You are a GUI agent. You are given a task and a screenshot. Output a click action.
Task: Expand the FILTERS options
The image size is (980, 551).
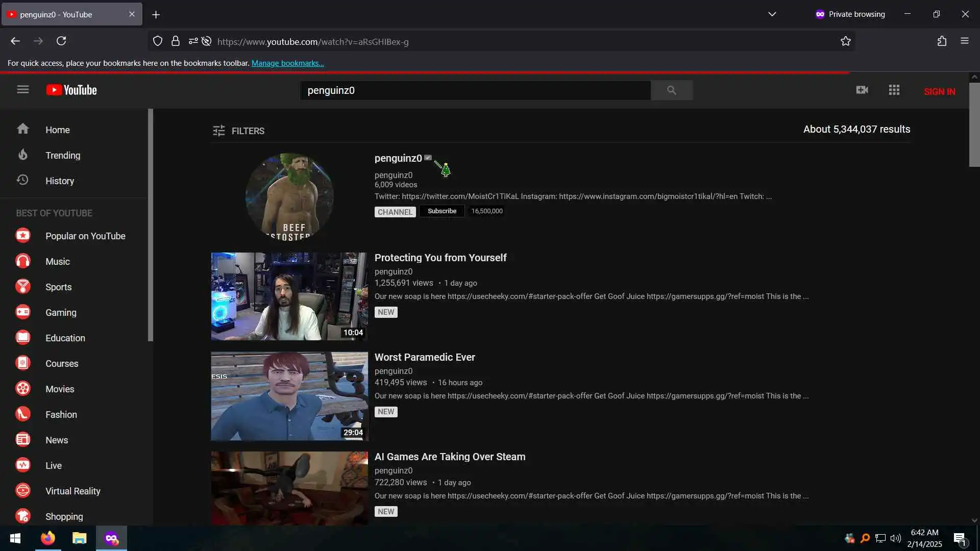pos(238,131)
